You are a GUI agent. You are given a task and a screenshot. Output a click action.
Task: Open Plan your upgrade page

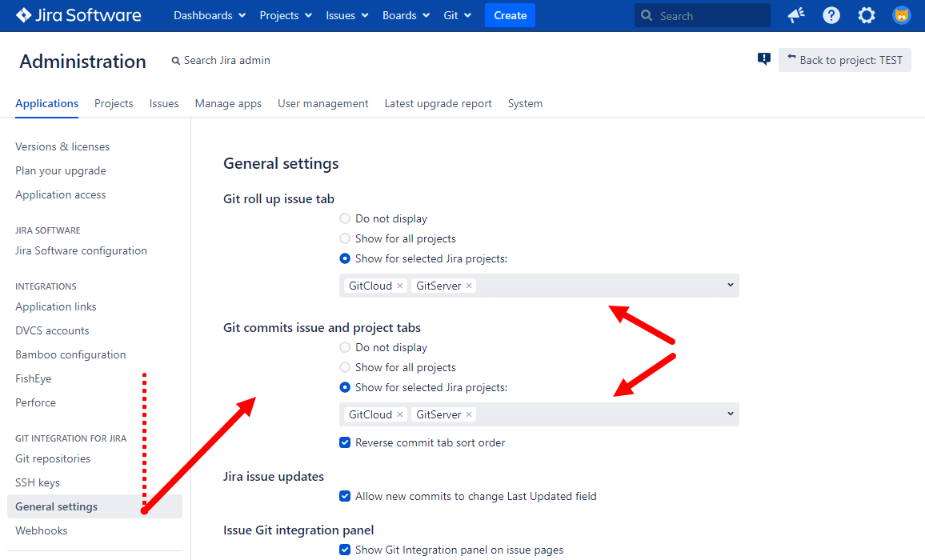tap(61, 171)
